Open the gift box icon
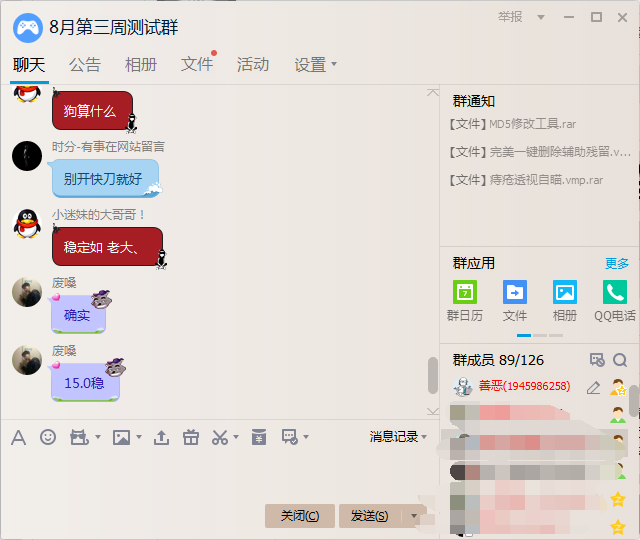This screenshot has width=640, height=540. tap(190, 437)
